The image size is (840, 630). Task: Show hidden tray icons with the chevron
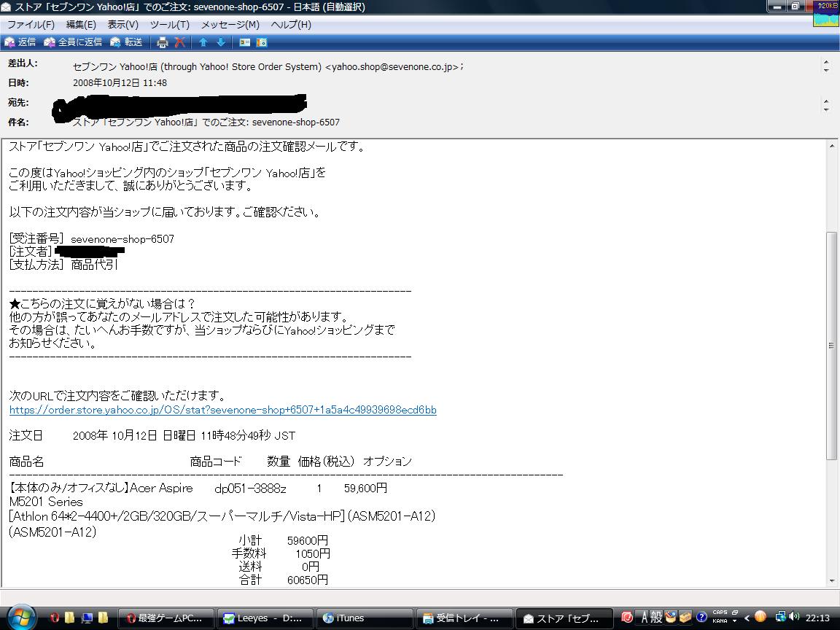[x=747, y=618]
